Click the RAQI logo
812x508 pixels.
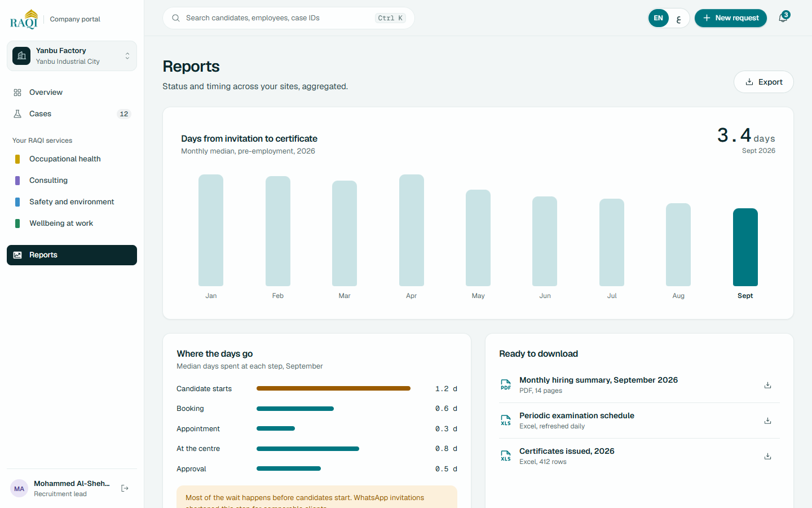(x=24, y=19)
